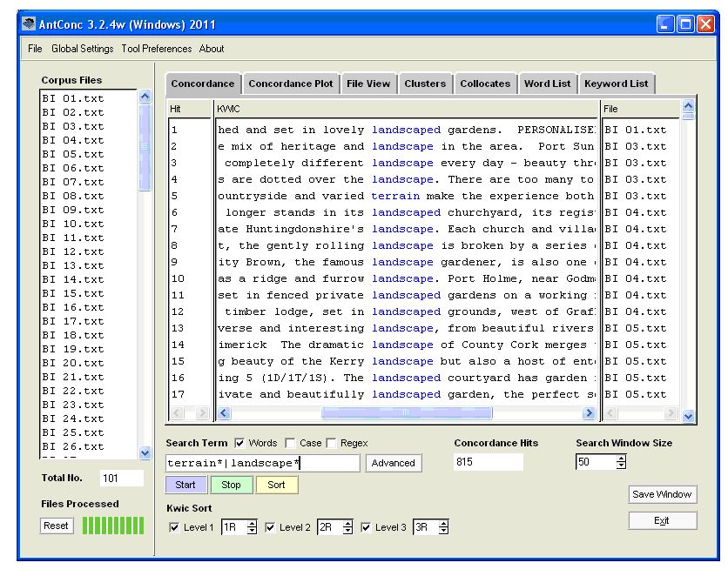The height and width of the screenshot is (576, 728).
Task: Click the KWIC horizontal scroll right arrow
Action: (589, 412)
